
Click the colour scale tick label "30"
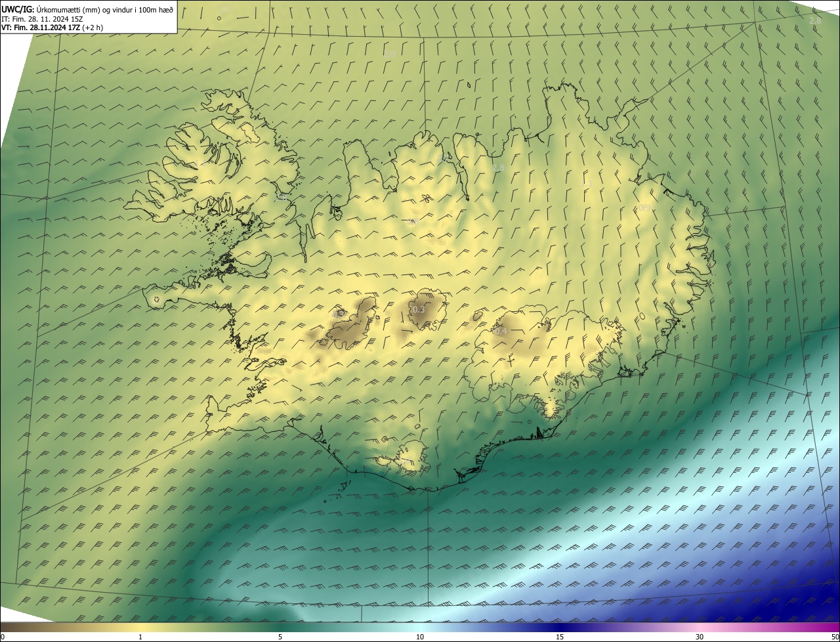700,637
